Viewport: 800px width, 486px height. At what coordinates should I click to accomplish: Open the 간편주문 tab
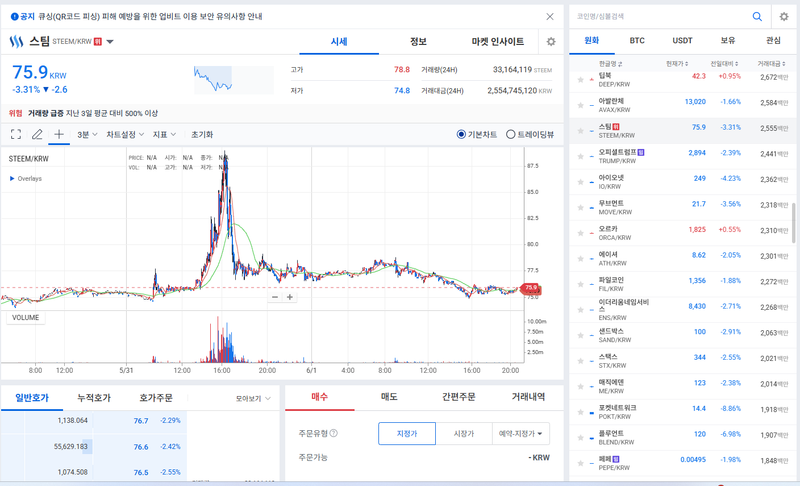coord(459,397)
